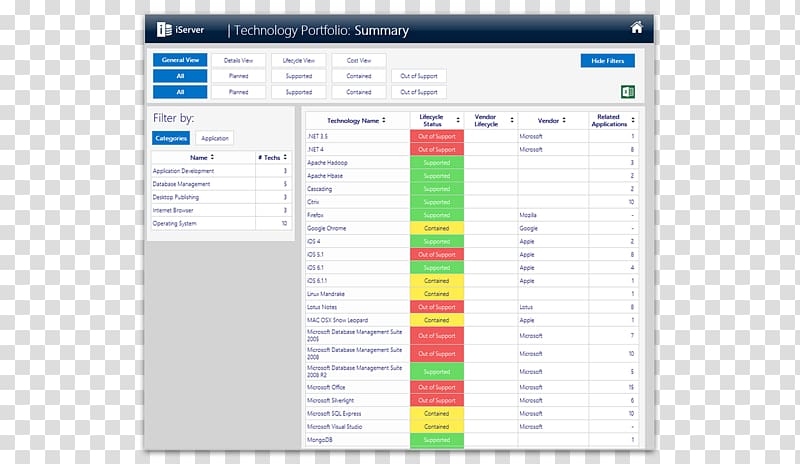Switch to the Cost View

(359, 60)
